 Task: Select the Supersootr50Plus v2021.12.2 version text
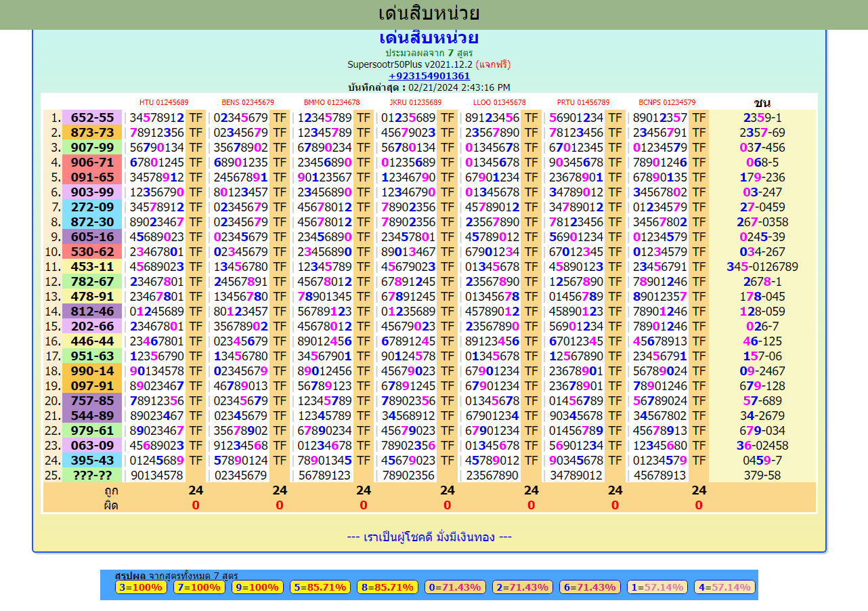(x=410, y=64)
